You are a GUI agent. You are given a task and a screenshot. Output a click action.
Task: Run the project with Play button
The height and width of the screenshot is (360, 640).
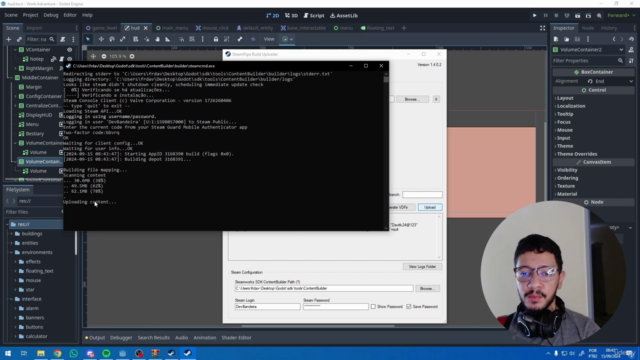(x=534, y=16)
